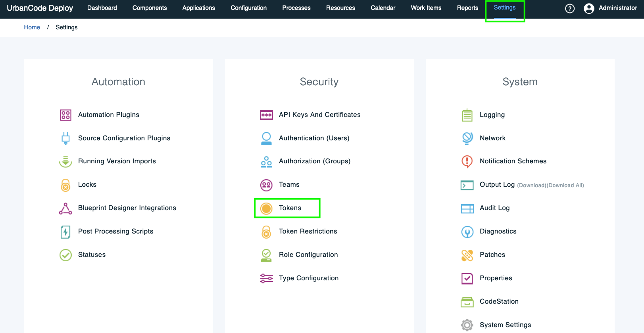Open the Locks settings link

coord(87,185)
